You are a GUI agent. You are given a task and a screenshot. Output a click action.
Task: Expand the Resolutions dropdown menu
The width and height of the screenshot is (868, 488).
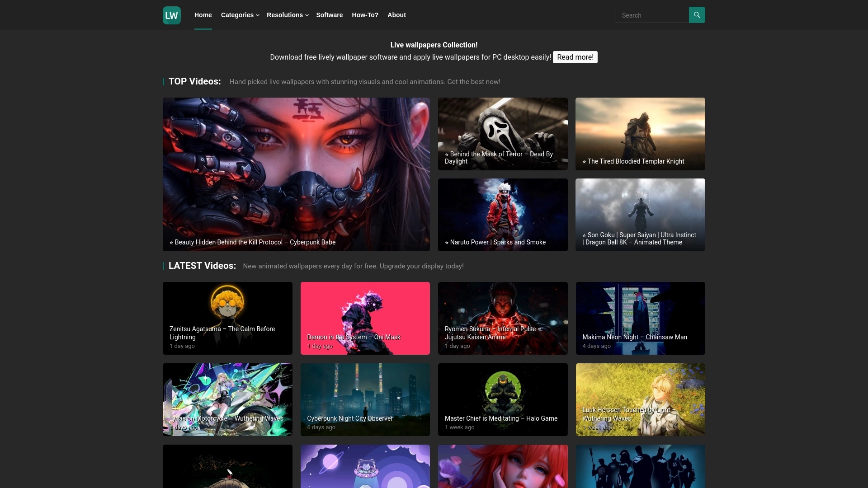tap(288, 15)
